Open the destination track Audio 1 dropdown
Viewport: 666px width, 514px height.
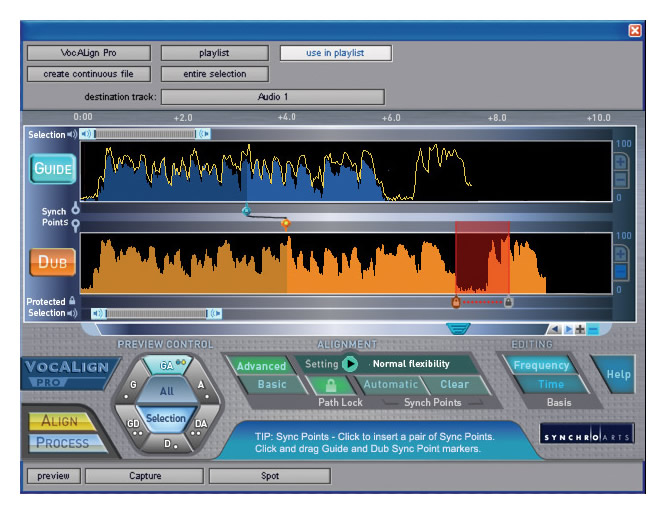(x=273, y=97)
